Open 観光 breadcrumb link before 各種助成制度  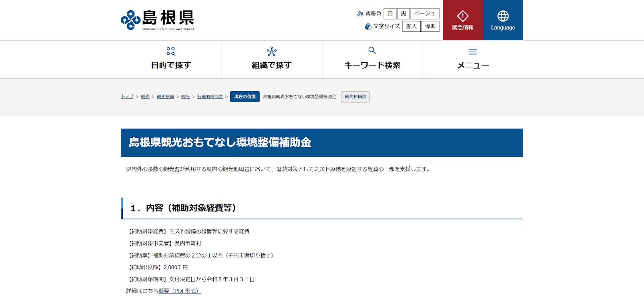(186, 96)
